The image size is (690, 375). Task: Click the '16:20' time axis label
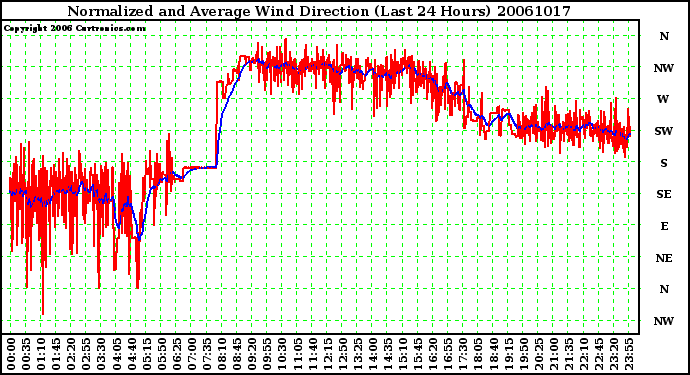[x=433, y=354]
